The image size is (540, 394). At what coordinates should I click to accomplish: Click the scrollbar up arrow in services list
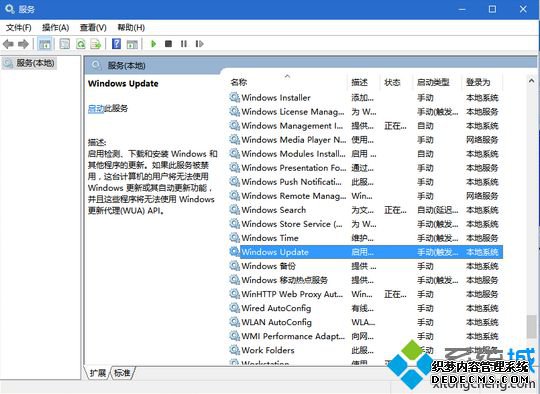point(531,81)
